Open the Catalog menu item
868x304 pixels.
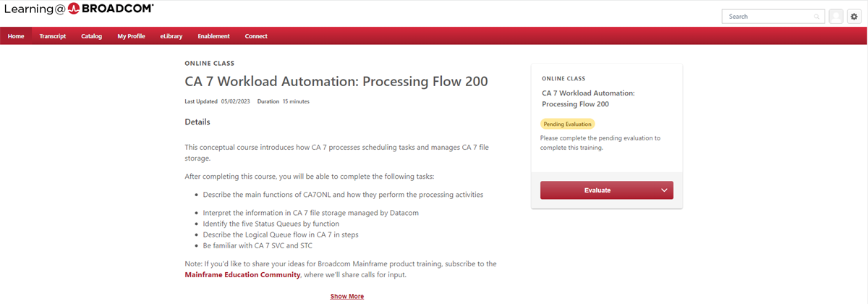coord(91,36)
